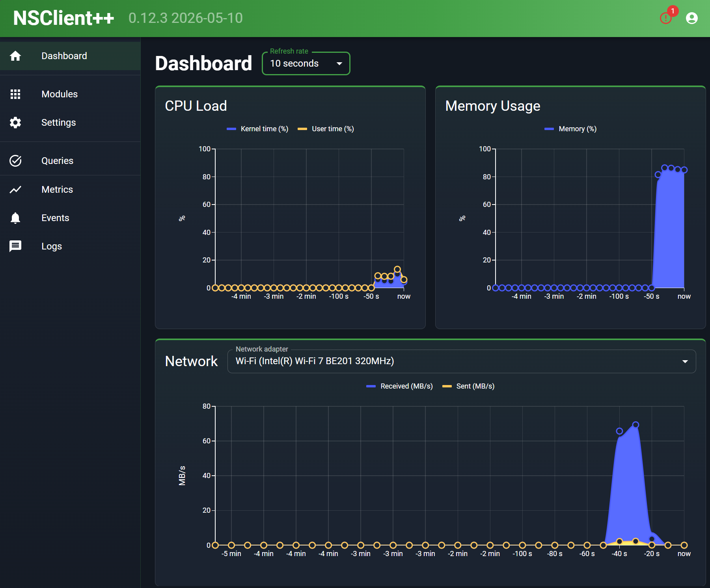The height and width of the screenshot is (588, 710).
Task: Open the Refresh rate dropdown
Action: [306, 63]
